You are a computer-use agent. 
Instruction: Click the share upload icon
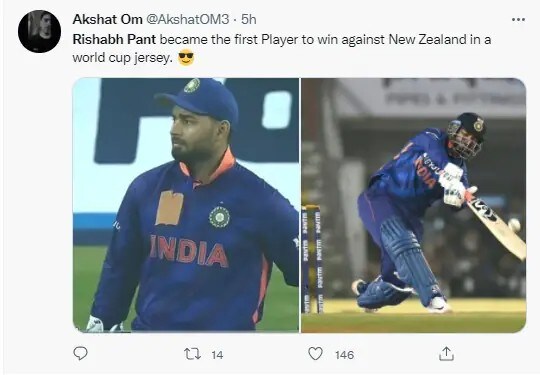click(x=446, y=354)
